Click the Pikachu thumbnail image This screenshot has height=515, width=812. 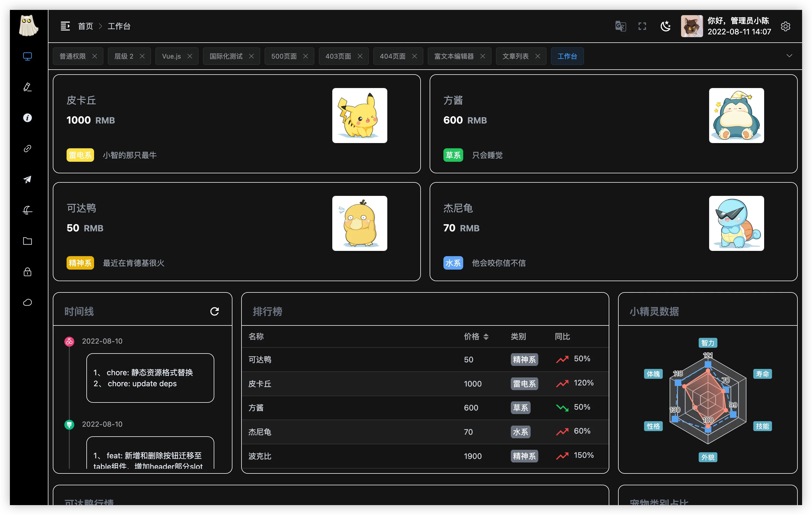(360, 116)
